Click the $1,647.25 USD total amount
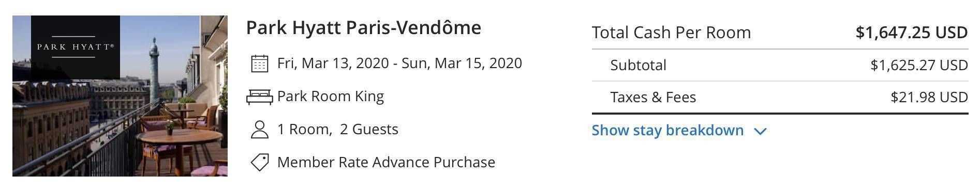The width and height of the screenshot is (980, 191). (912, 33)
